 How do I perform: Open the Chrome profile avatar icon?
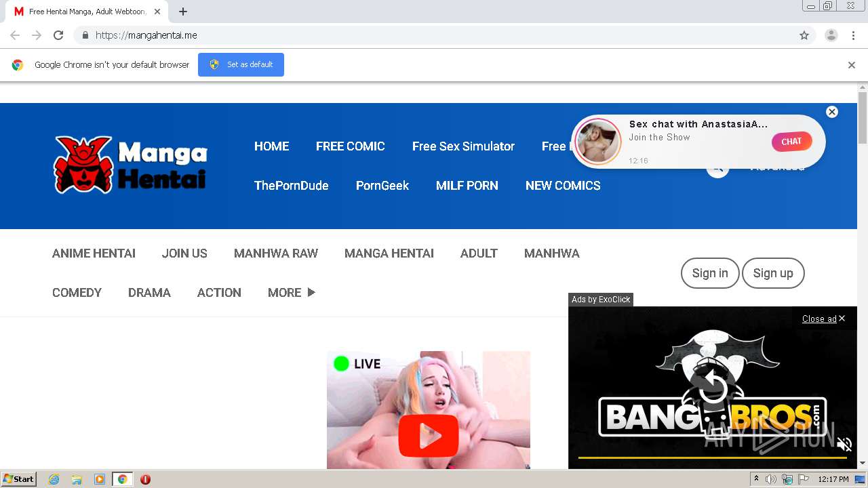[x=831, y=35]
